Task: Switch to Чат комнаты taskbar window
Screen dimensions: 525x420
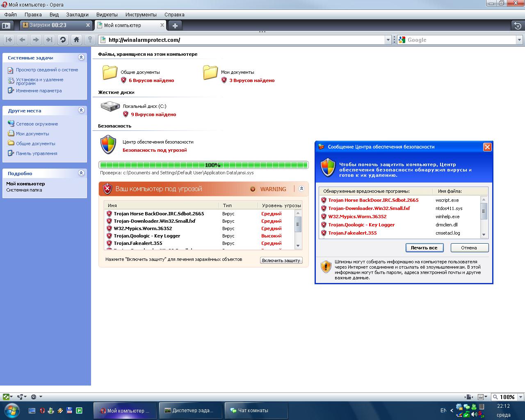Action: click(256, 410)
